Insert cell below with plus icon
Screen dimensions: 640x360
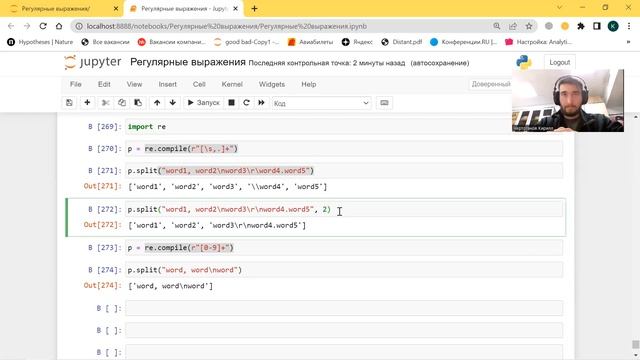point(87,103)
